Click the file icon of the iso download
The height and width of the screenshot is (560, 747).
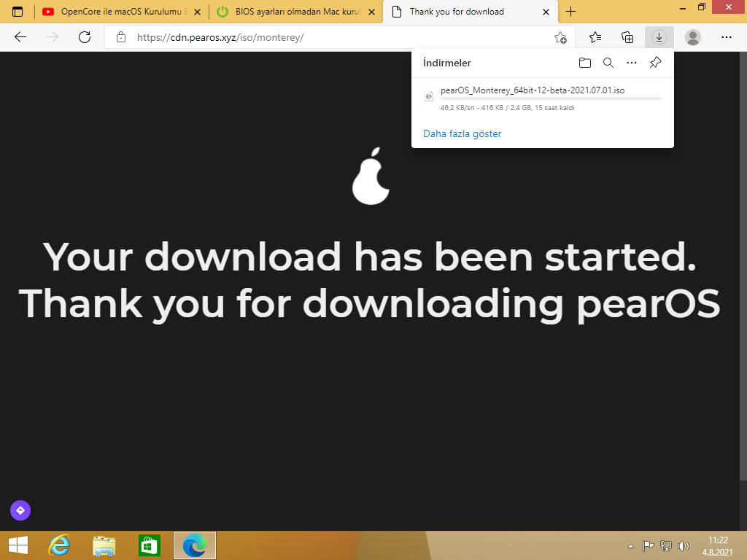pos(429,96)
